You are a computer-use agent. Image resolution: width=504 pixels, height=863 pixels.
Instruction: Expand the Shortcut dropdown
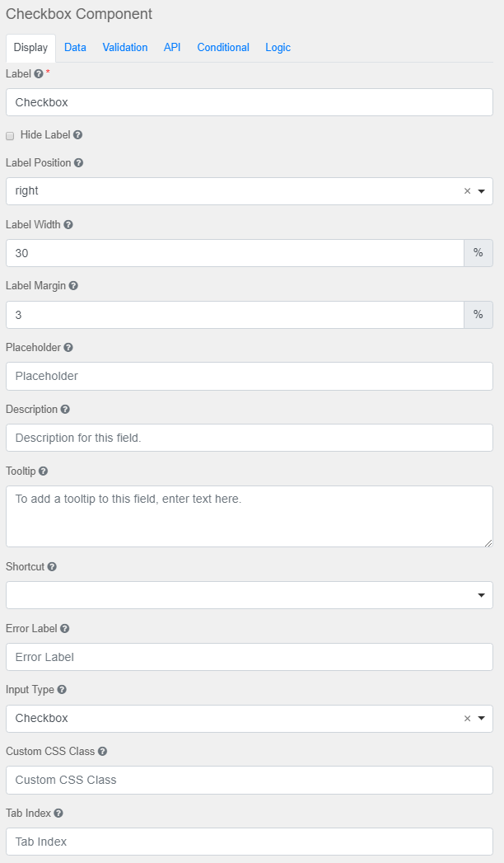pos(481,594)
